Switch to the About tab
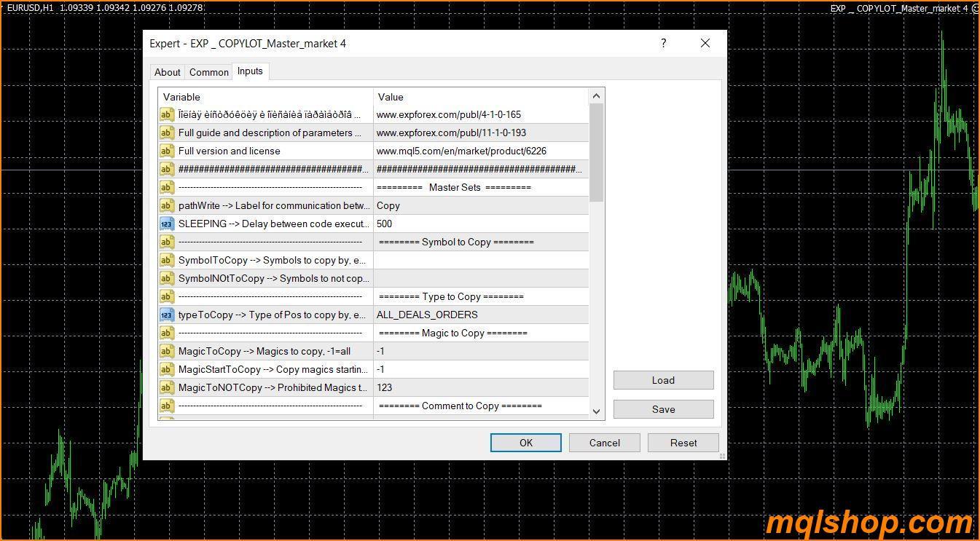This screenshot has height=541, width=980. tap(167, 71)
